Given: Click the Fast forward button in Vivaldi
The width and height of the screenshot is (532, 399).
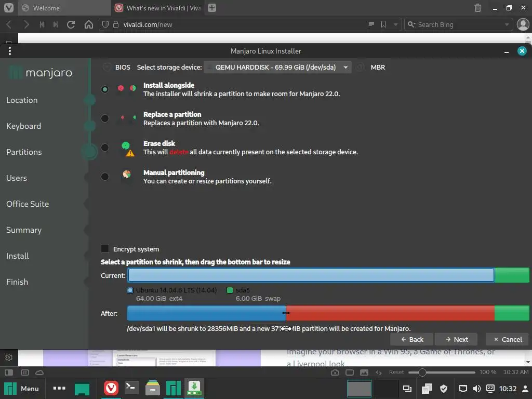Looking at the screenshot, I should [56, 24].
